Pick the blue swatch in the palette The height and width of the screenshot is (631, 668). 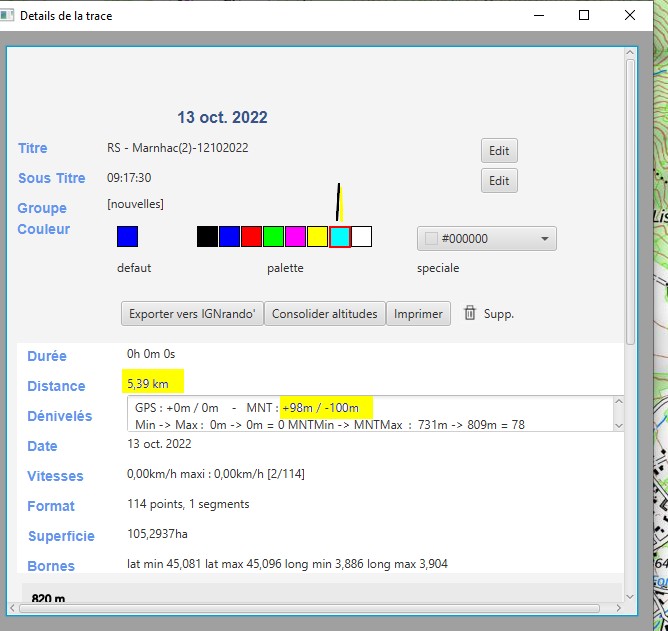pos(229,237)
